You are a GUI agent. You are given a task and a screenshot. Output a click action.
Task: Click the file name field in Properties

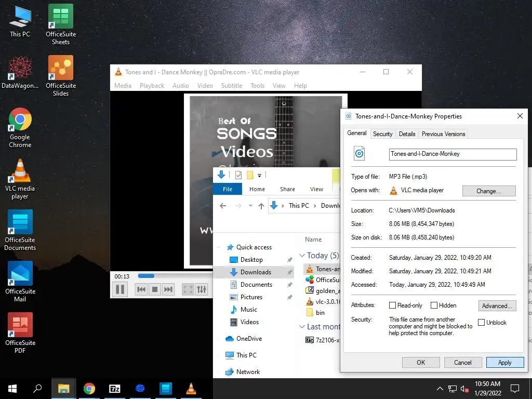pyautogui.click(x=453, y=154)
